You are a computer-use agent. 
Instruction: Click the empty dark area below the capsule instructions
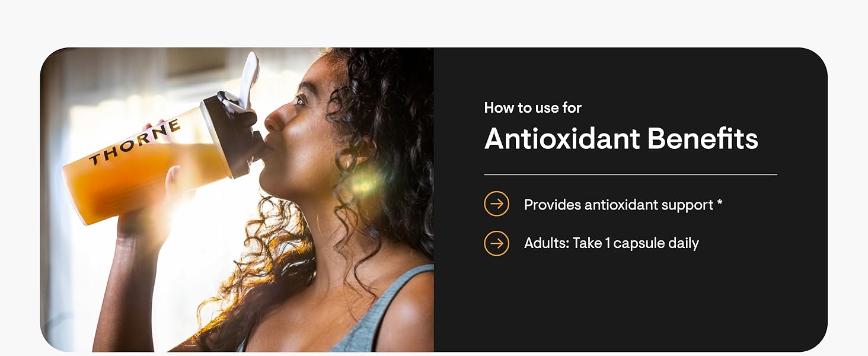pos(630,303)
